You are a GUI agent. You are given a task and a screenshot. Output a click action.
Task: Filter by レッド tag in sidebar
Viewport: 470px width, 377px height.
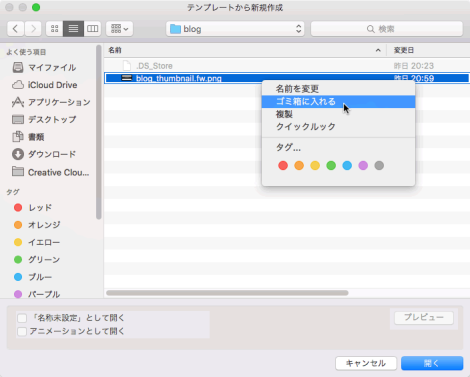pyautogui.click(x=33, y=208)
